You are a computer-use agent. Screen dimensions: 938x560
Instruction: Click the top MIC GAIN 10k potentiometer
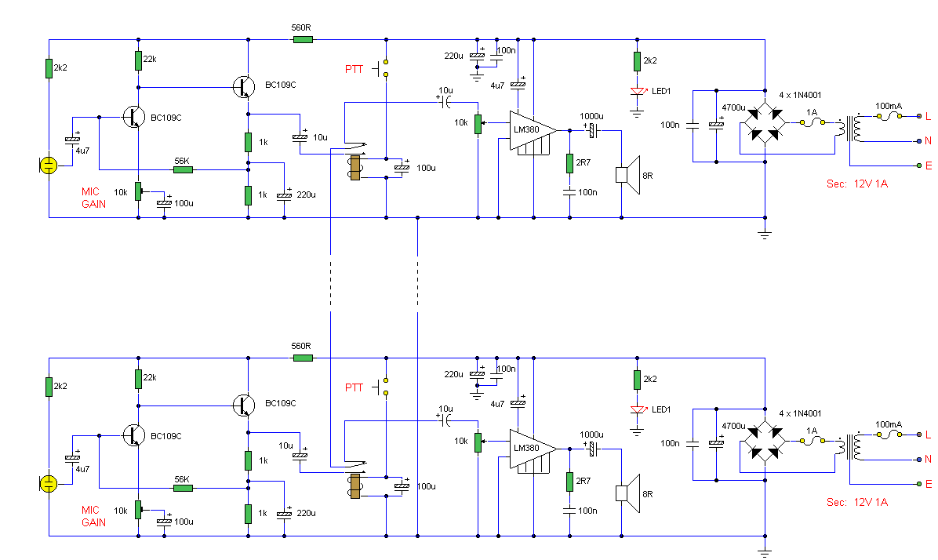point(138,191)
